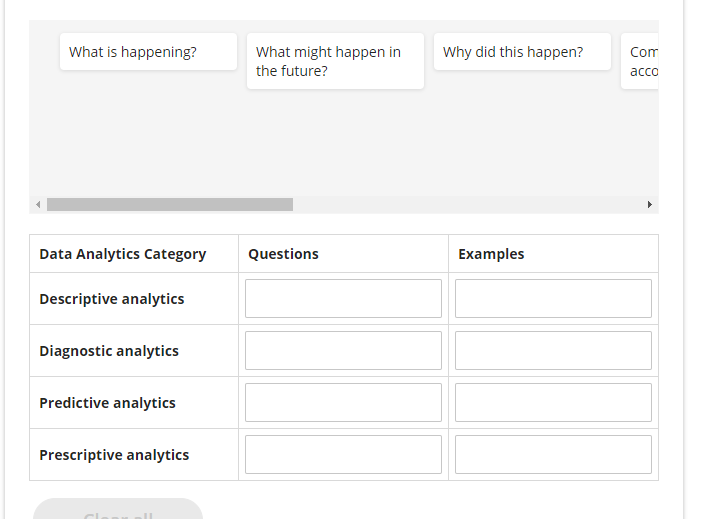
Task: Click the horizontal scrollbar thumb
Action: point(170,205)
